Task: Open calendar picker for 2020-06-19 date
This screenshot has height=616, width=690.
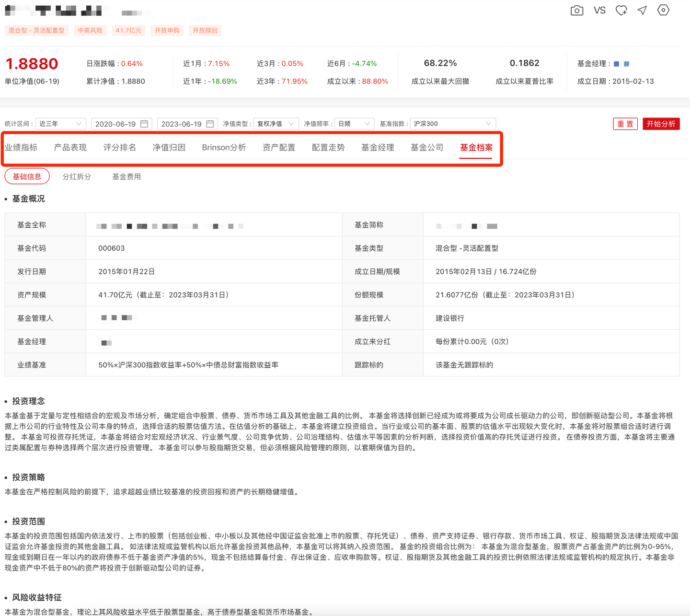Action: click(145, 123)
